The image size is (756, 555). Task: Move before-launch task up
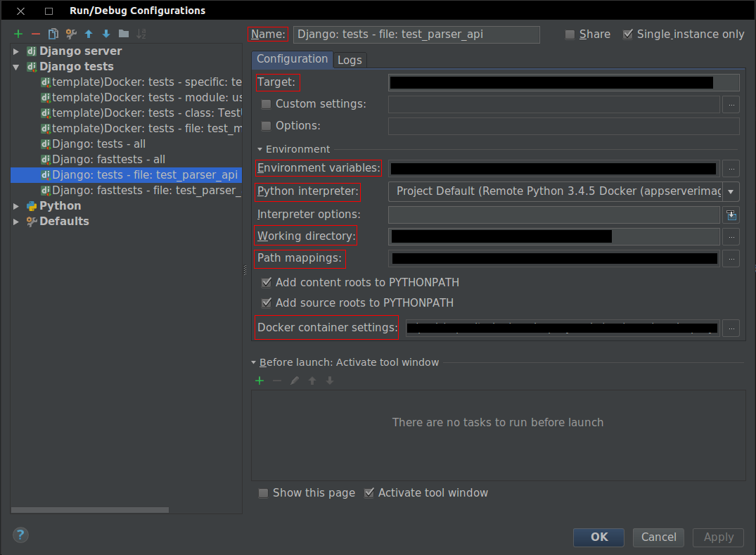[312, 381]
